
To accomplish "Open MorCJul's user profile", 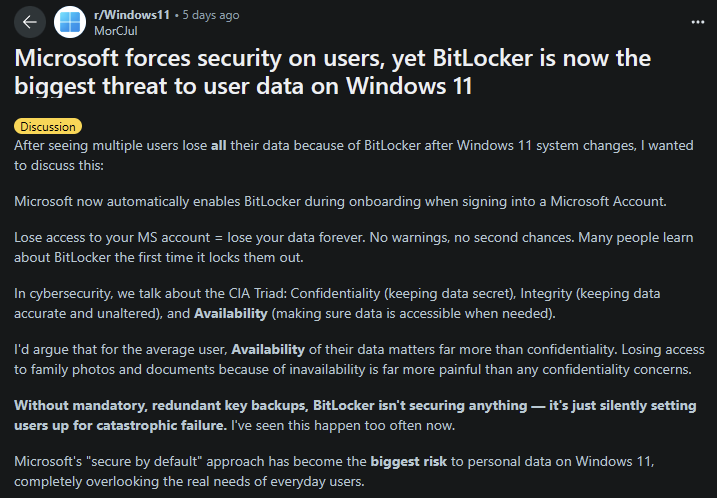I will click(x=116, y=31).
